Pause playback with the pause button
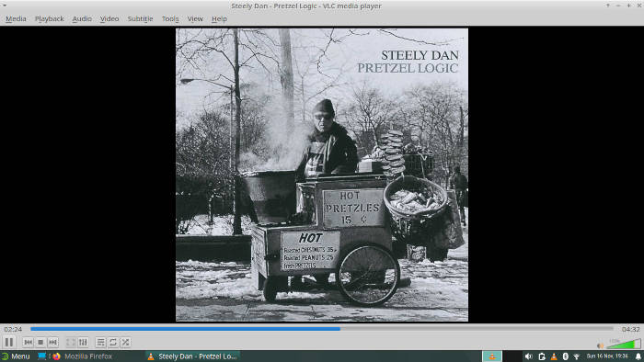Image resolution: width=644 pixels, height=362 pixels. 9,342
